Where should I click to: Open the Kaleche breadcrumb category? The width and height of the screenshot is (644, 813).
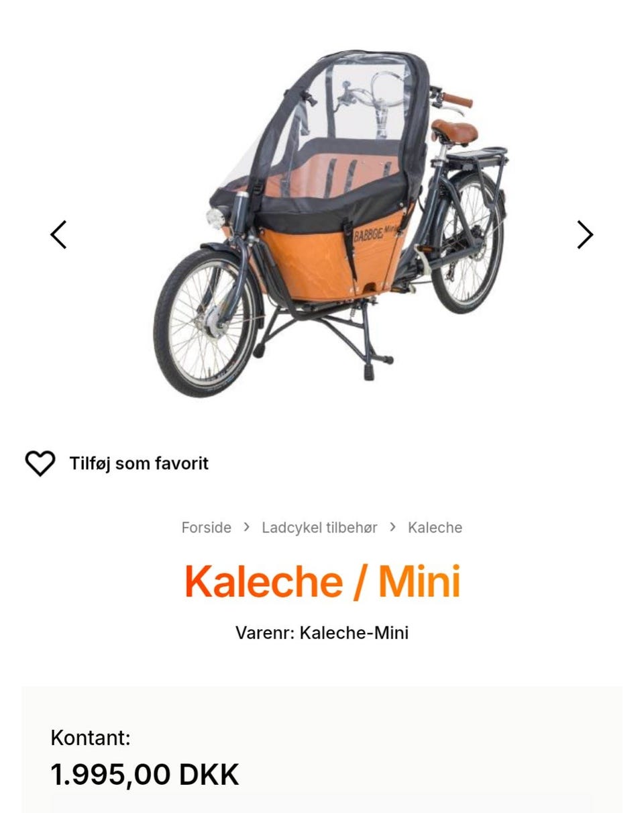(435, 528)
